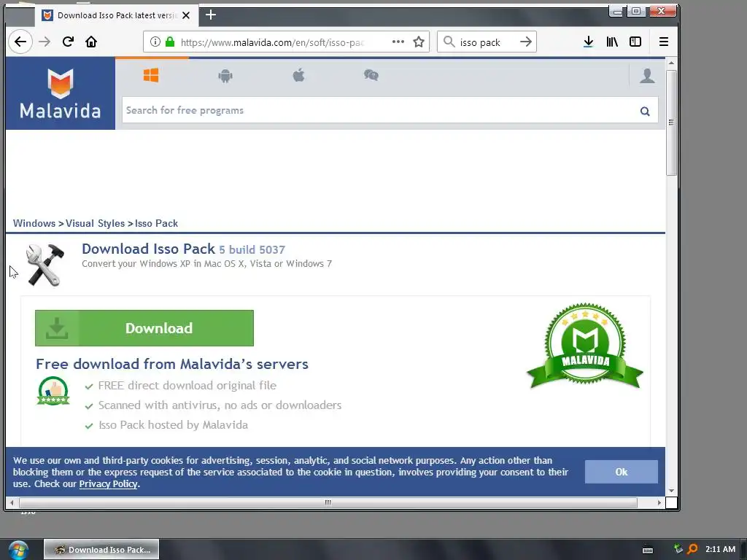Click the orange magnifier tray icon
The height and width of the screenshot is (560, 747).
pos(693,549)
